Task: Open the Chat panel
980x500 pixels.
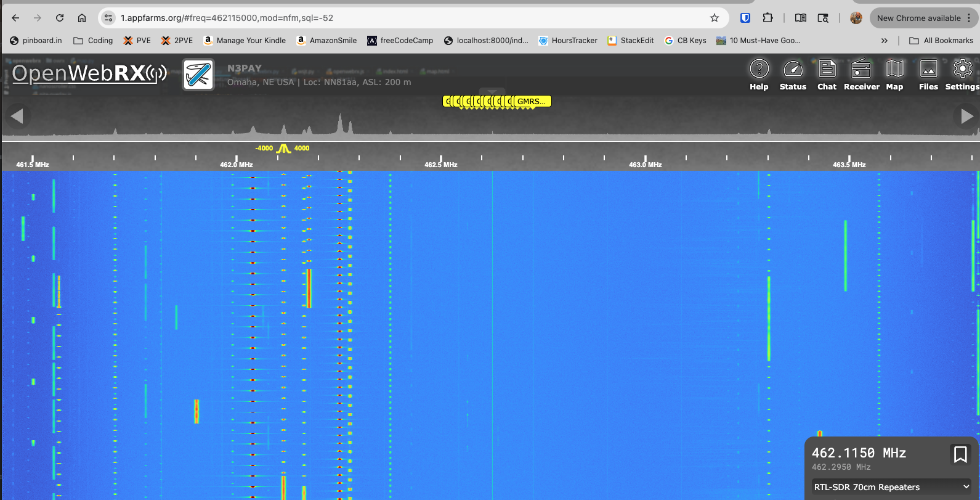Action: coord(827,75)
